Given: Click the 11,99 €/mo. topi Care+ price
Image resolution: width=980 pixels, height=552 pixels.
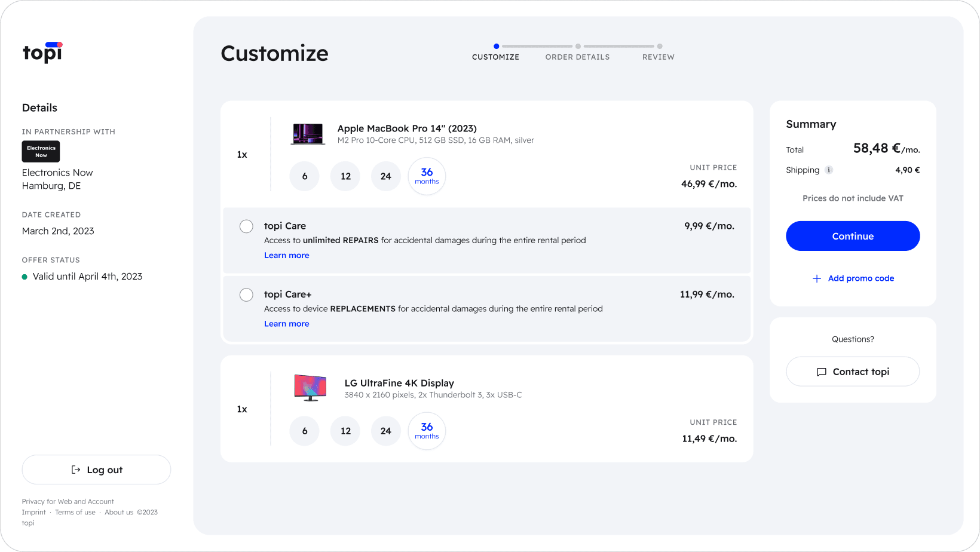Looking at the screenshot, I should pos(708,295).
